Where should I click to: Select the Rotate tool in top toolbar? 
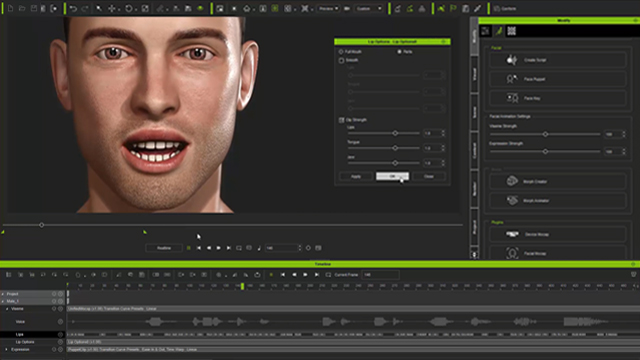pyautogui.click(x=129, y=9)
